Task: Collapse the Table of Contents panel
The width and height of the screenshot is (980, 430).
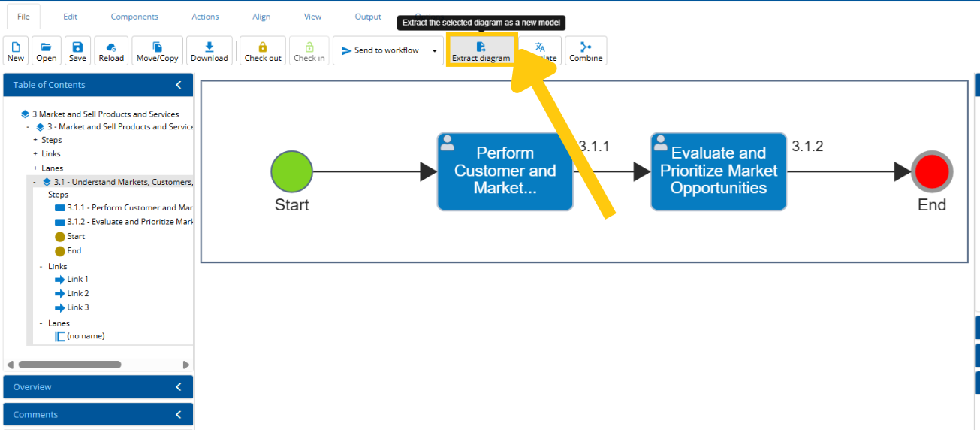Action: [178, 85]
